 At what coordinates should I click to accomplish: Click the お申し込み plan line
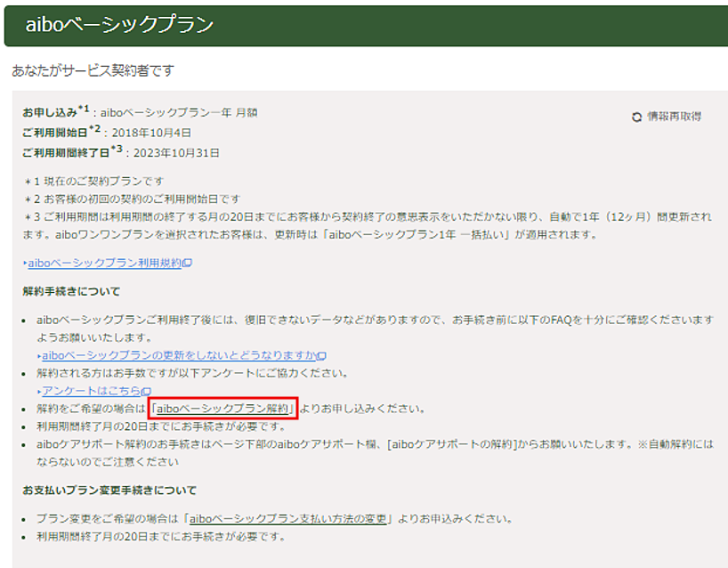click(140, 112)
